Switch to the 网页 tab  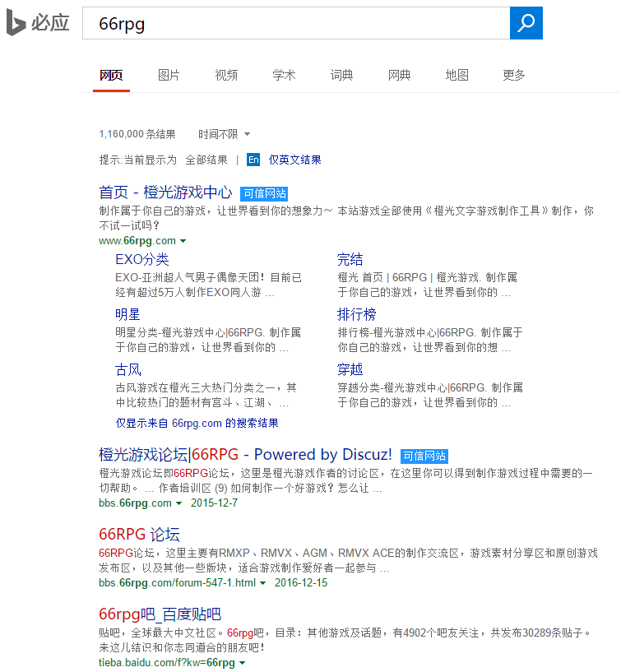[111, 76]
